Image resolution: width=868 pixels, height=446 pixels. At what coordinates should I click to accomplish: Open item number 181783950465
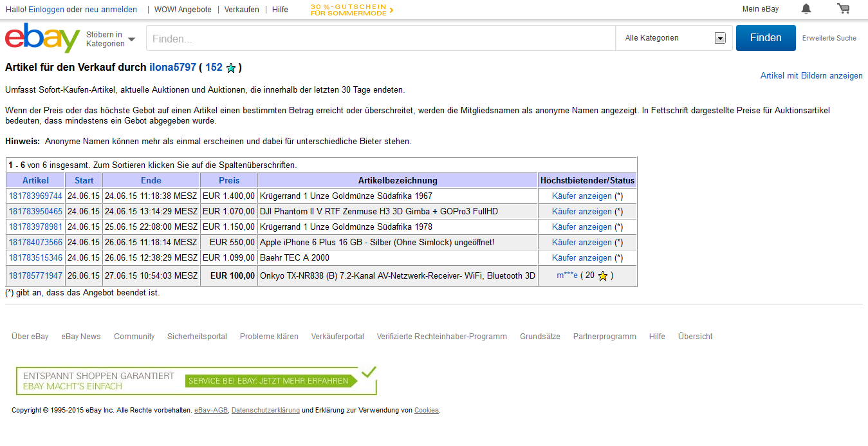35,212
